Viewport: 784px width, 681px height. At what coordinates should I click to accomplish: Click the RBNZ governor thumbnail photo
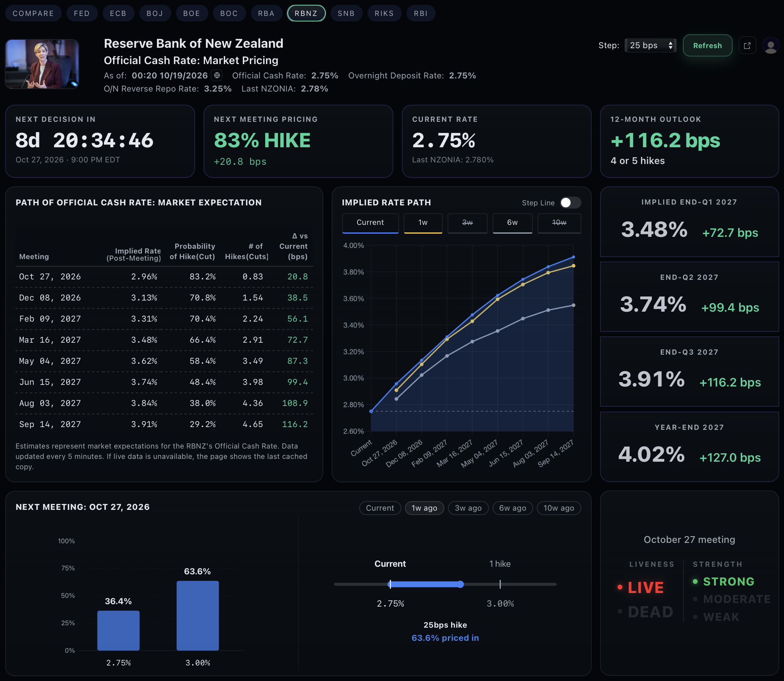click(42, 64)
